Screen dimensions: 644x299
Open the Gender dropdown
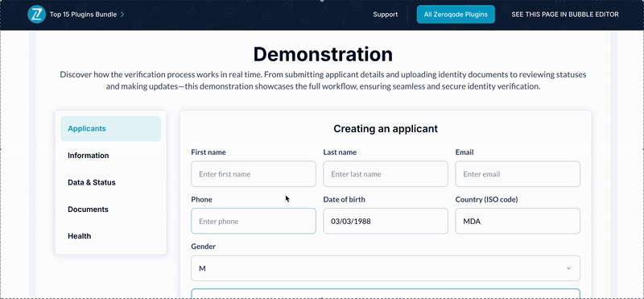[x=386, y=268]
